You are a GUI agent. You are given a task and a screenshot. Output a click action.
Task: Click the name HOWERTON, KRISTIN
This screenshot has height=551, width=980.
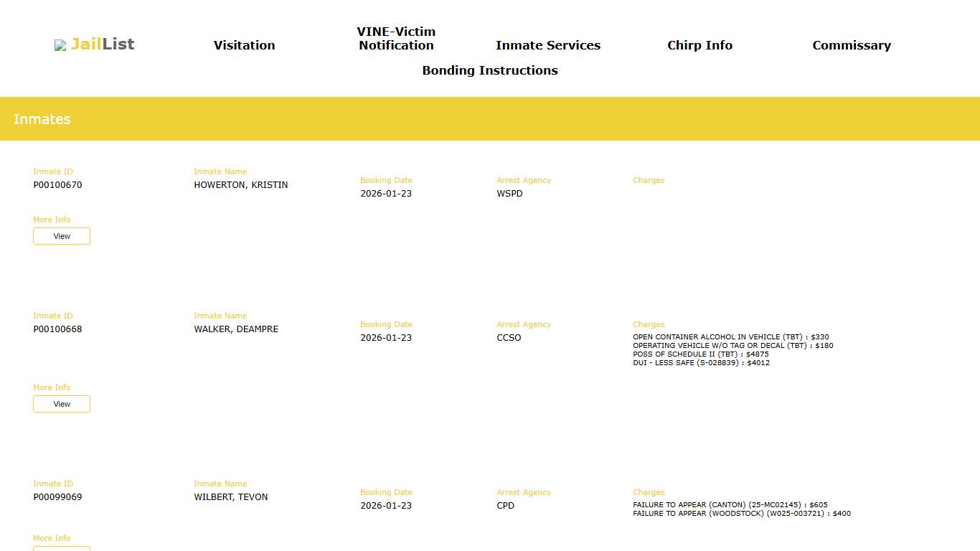pos(240,185)
